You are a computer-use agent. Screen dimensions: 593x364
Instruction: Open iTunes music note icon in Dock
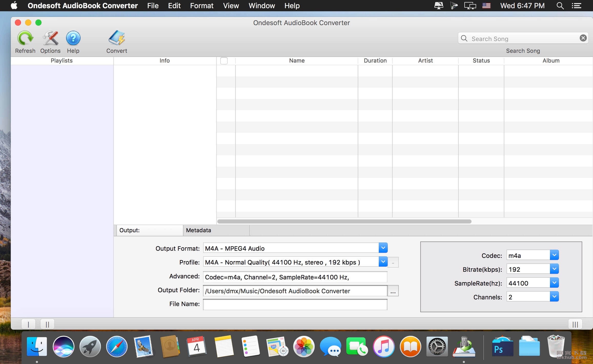(x=384, y=347)
